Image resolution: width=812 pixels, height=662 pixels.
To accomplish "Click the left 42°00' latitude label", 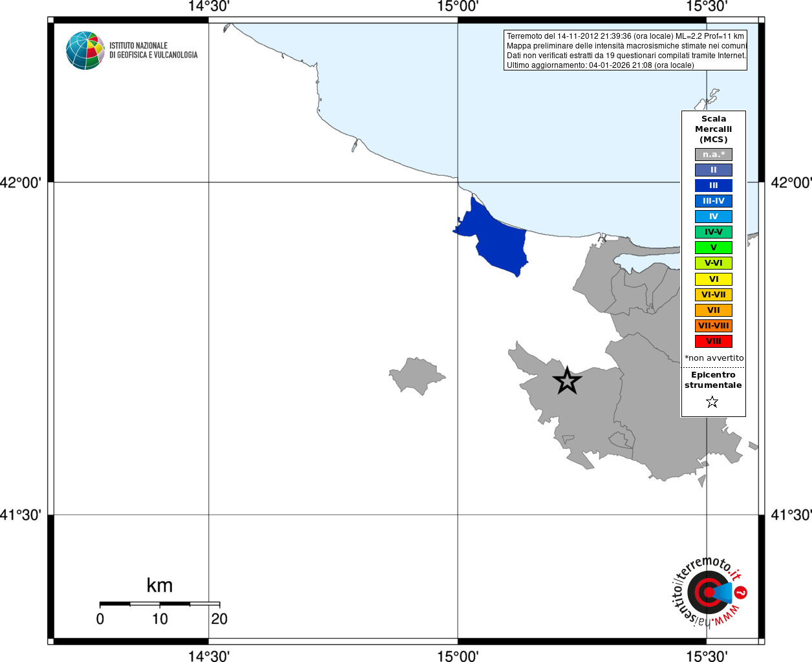I will [21, 183].
